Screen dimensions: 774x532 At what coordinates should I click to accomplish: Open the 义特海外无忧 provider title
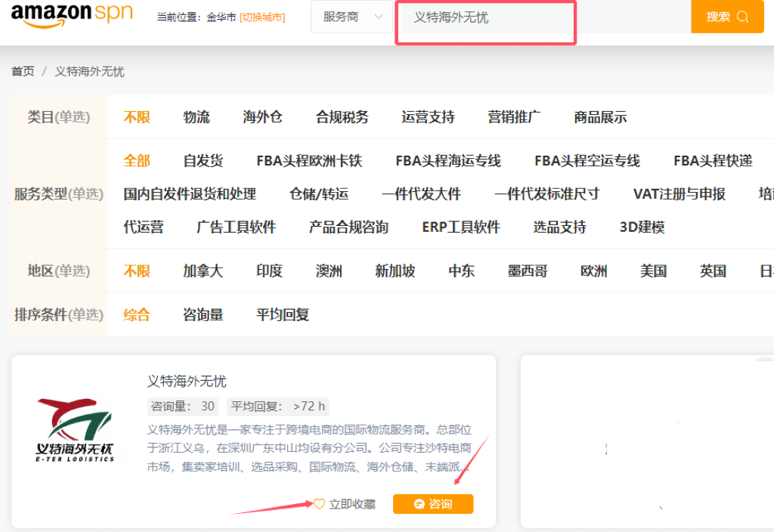(x=187, y=381)
